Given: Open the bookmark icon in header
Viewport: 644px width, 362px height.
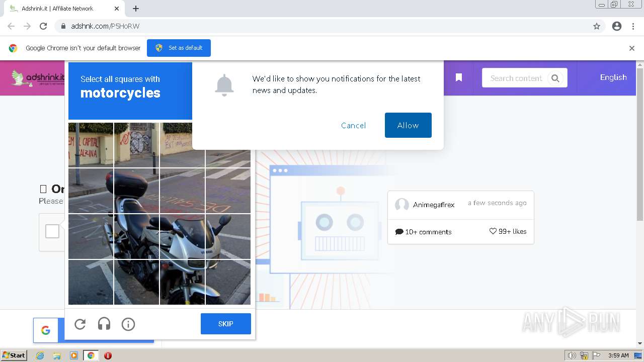Looking at the screenshot, I should (459, 77).
